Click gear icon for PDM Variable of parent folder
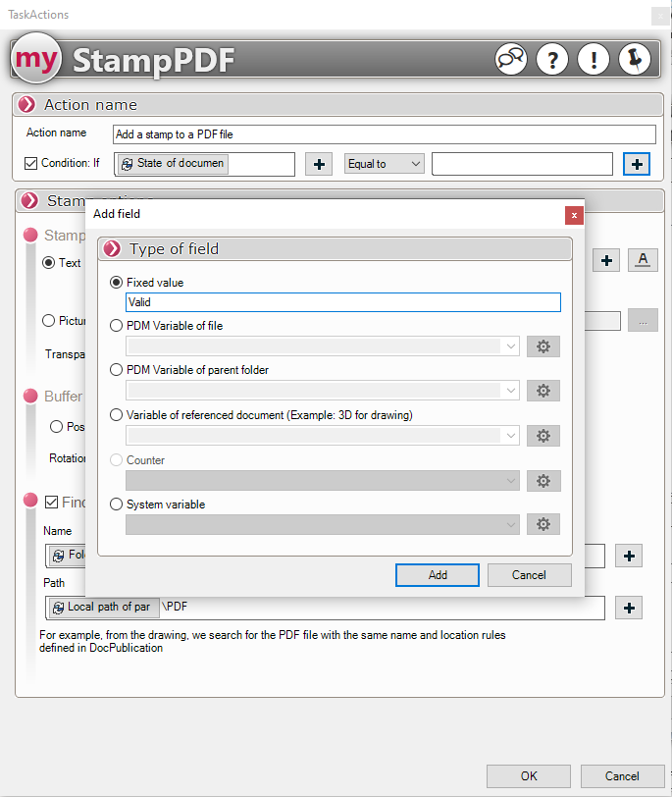The image size is (672, 797). click(543, 391)
